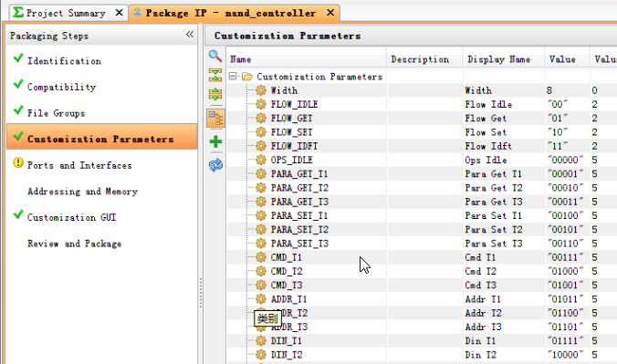The height and width of the screenshot is (364, 617).
Task: Collapse all rows with the collapse-all icon
Action: 215,75
